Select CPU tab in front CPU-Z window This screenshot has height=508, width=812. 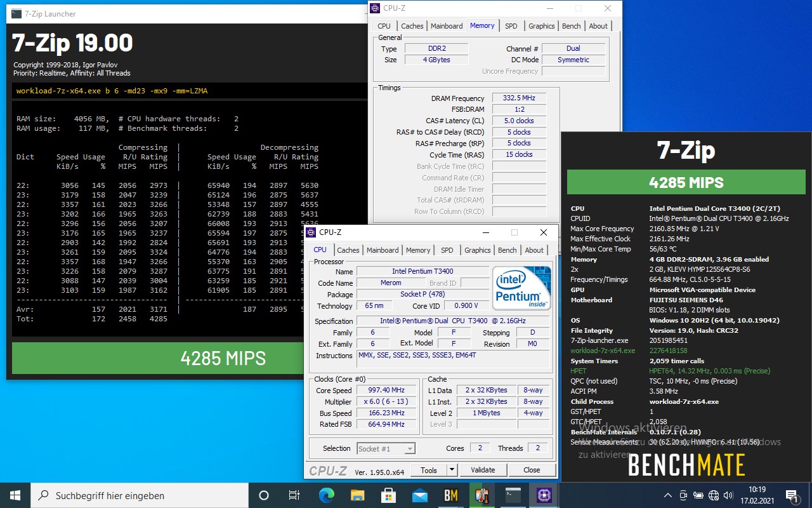[x=320, y=250]
